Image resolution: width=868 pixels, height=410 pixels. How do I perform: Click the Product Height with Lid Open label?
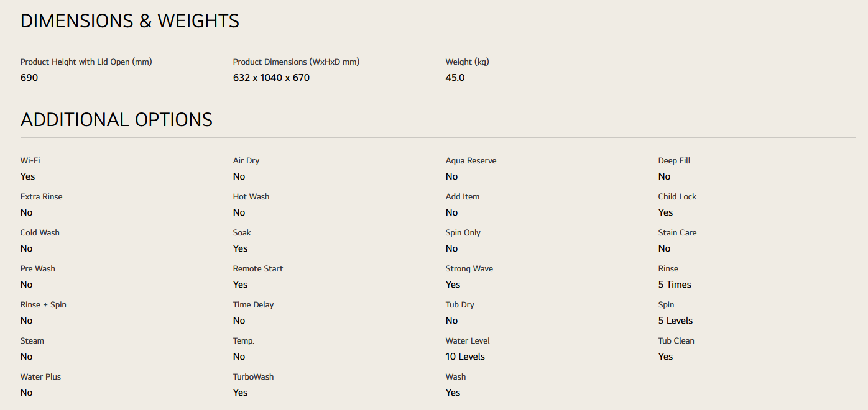(86, 61)
